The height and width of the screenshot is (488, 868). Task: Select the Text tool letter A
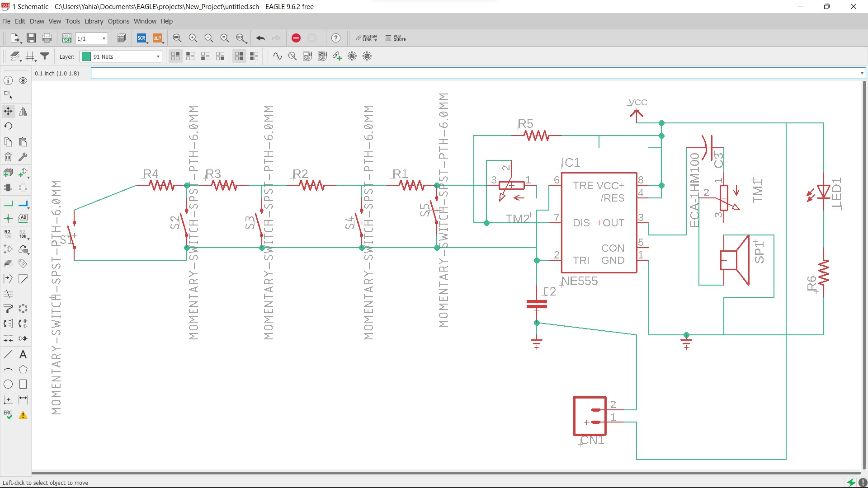point(23,355)
